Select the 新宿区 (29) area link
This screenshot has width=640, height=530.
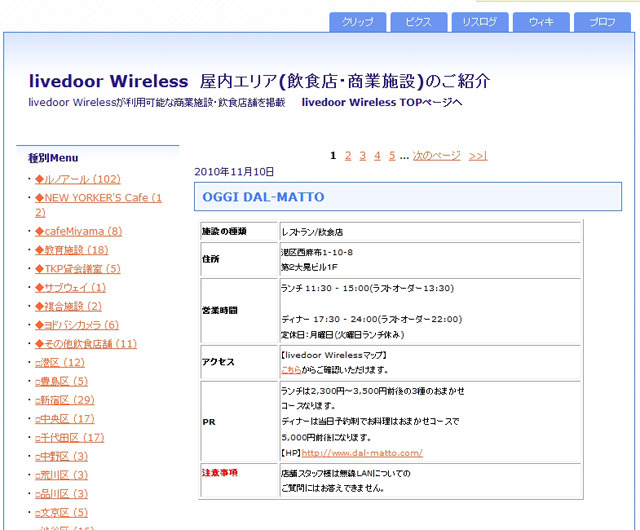(64, 400)
